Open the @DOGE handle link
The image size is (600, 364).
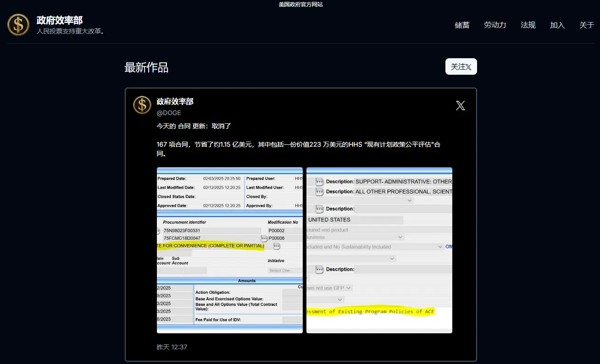(169, 113)
